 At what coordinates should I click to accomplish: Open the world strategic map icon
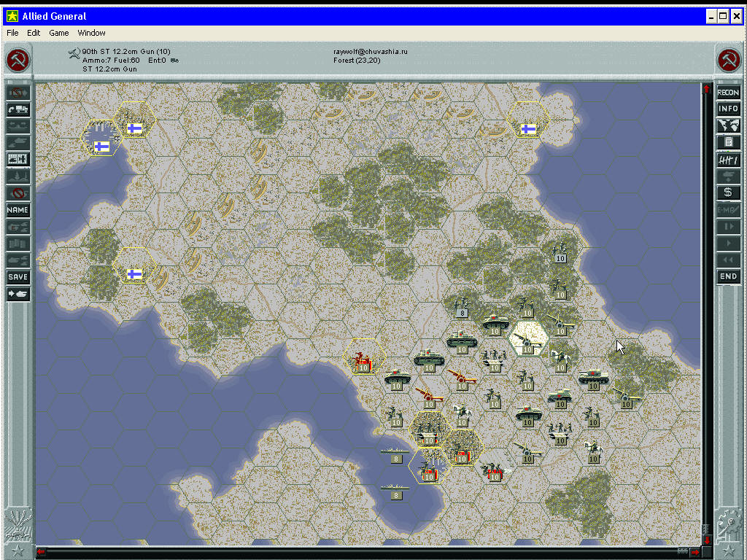tap(728, 125)
